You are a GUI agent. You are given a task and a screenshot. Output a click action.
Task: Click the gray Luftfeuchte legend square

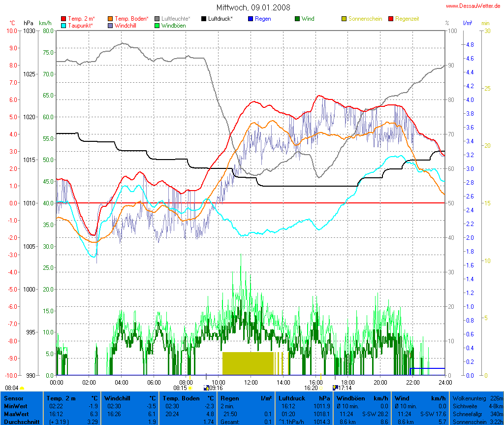point(157,19)
